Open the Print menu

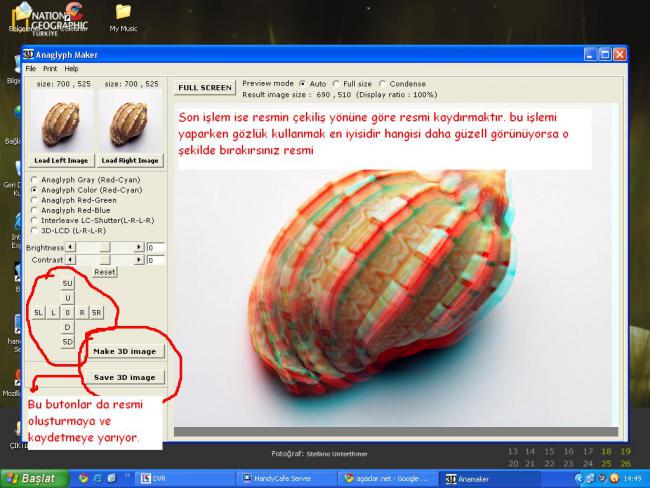pos(50,69)
